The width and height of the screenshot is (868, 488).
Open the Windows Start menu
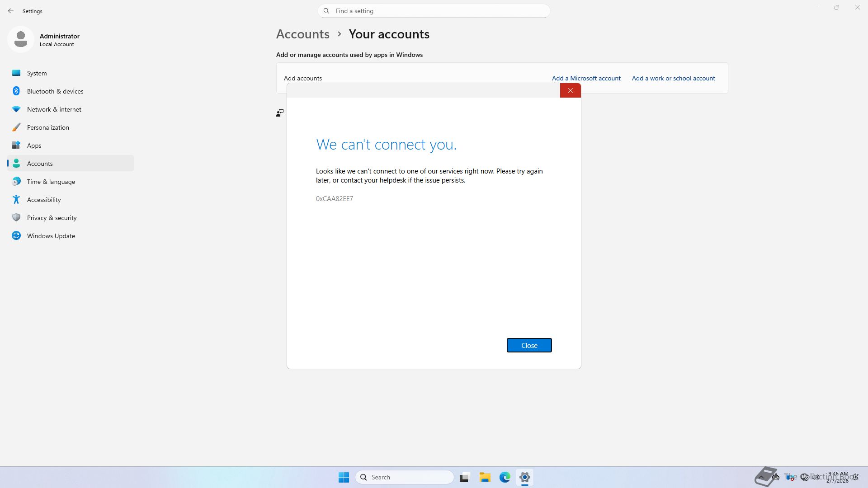point(344,477)
